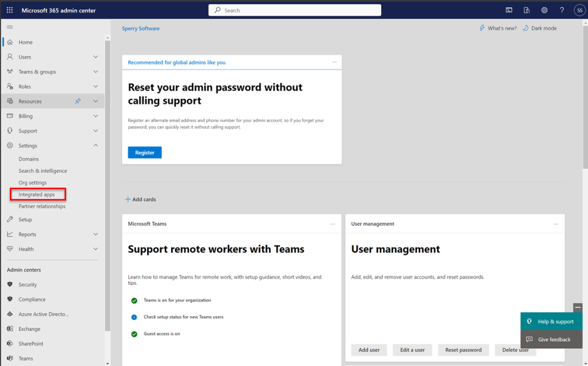Click the Add user button
588x366 pixels.
(369, 349)
